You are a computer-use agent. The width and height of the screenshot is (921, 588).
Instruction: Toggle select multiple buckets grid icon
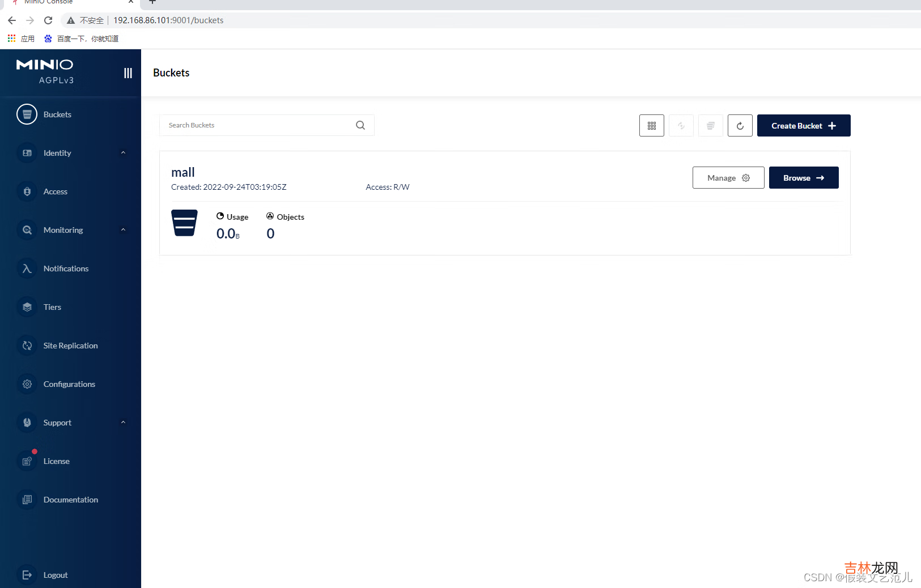coord(652,126)
